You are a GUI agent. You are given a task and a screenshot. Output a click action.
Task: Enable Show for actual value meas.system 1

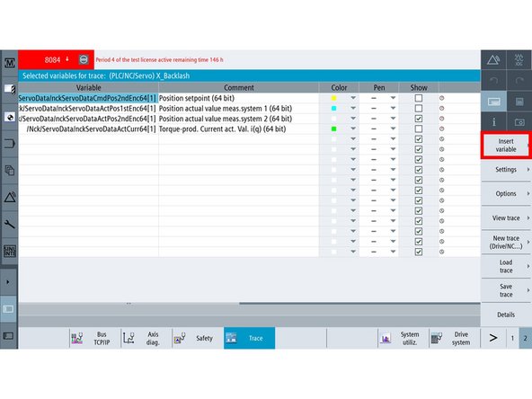click(419, 108)
